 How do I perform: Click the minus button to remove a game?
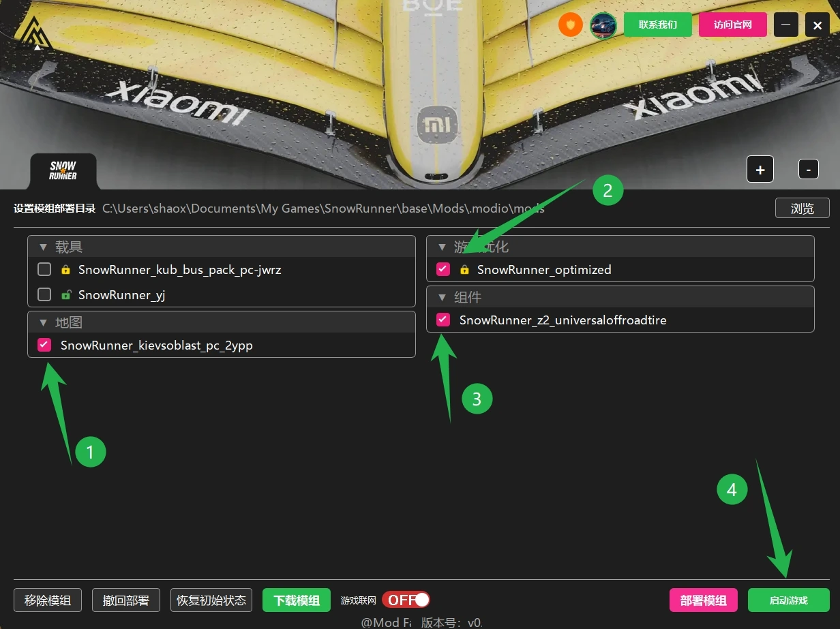click(x=808, y=169)
